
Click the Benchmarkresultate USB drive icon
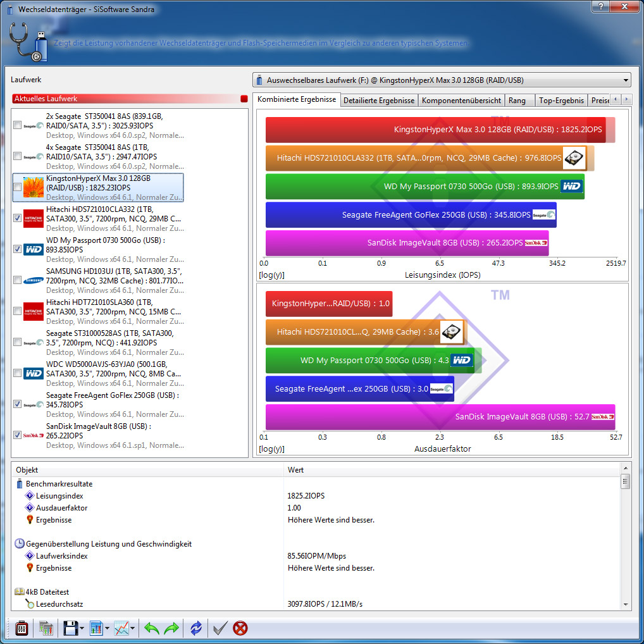click(x=20, y=484)
